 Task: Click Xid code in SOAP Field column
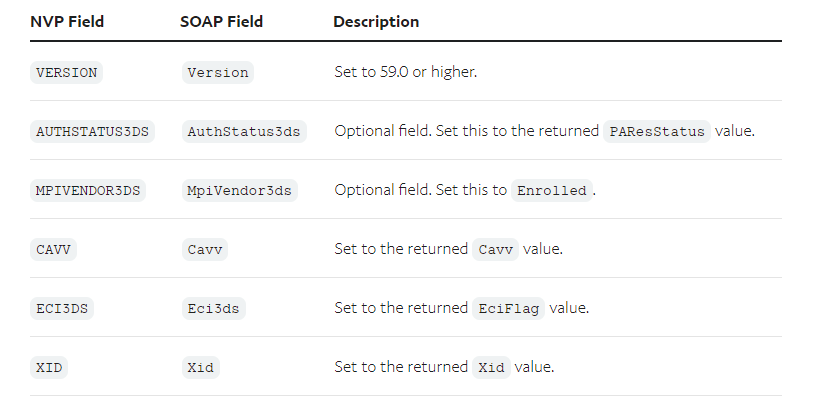coord(201,367)
